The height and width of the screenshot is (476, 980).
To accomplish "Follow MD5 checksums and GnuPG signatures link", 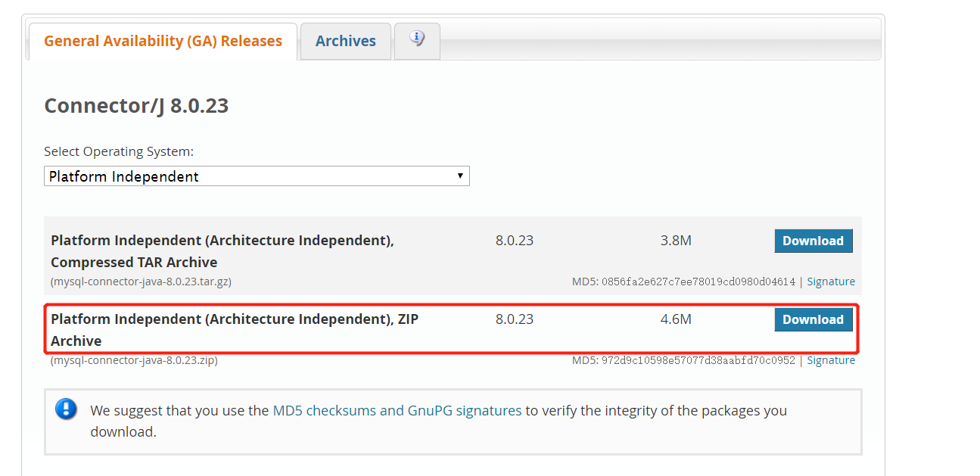I will [397, 410].
